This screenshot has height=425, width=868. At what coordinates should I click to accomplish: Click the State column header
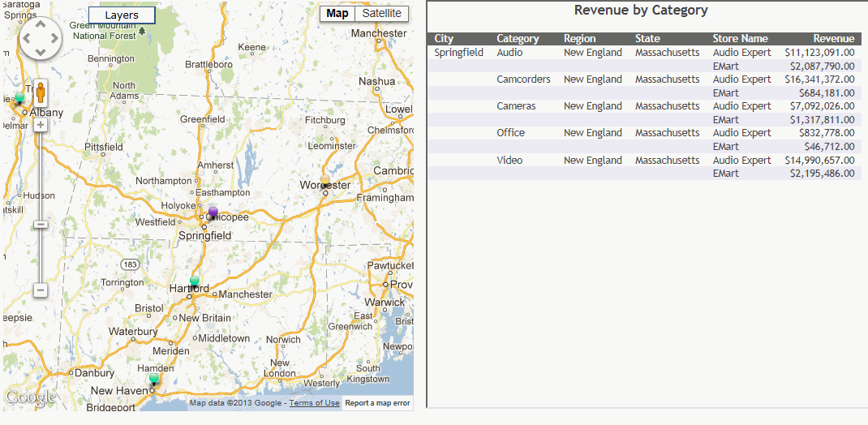pyautogui.click(x=647, y=39)
